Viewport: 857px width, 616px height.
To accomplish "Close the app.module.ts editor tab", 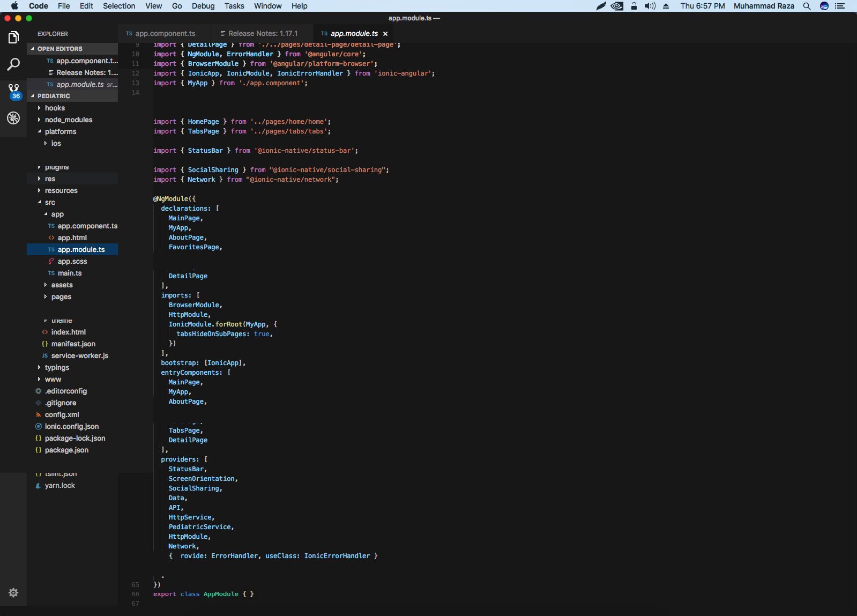I will tap(385, 34).
